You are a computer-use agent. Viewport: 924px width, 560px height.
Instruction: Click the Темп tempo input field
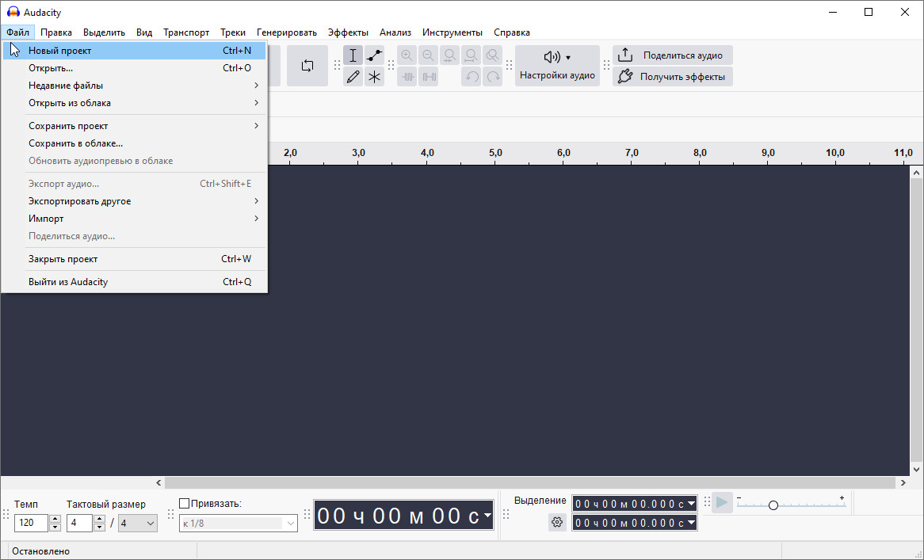32,523
